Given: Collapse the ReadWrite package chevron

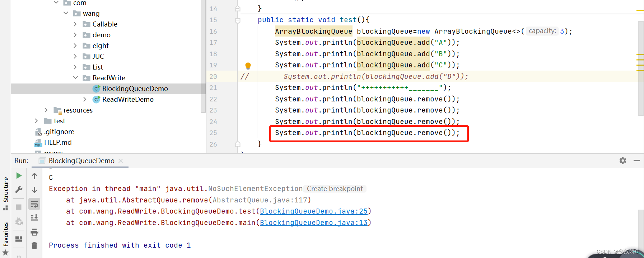Looking at the screenshot, I should pos(75,78).
